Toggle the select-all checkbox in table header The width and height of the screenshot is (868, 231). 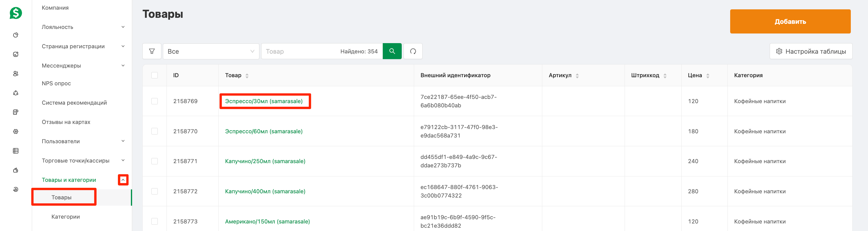tap(155, 75)
